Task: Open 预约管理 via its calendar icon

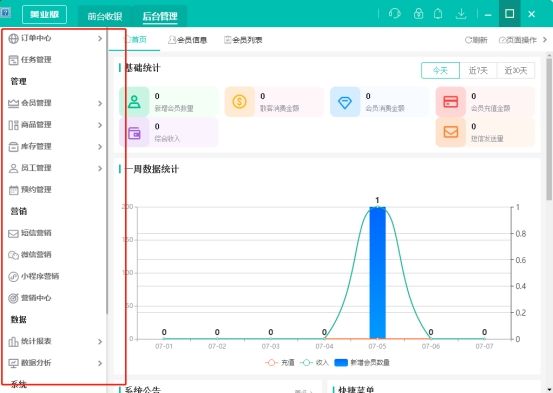Action: (x=13, y=190)
